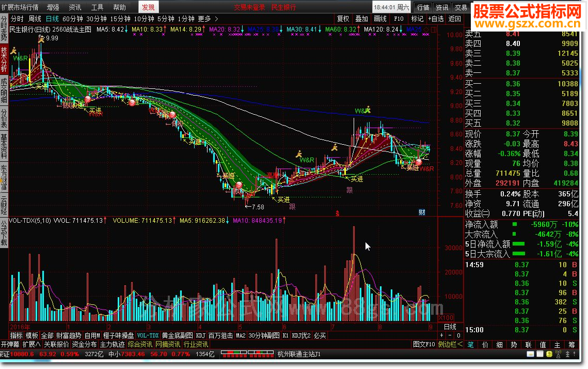Image resolution: width=588 pixels, height=369 pixels.
Task: Open the 帮助 menu
Action: point(120,7)
